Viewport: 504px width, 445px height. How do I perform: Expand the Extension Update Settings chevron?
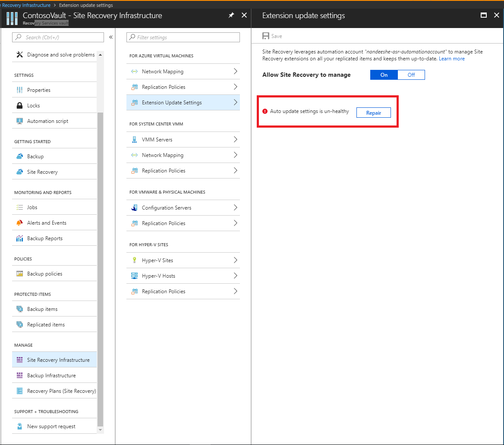coord(235,103)
